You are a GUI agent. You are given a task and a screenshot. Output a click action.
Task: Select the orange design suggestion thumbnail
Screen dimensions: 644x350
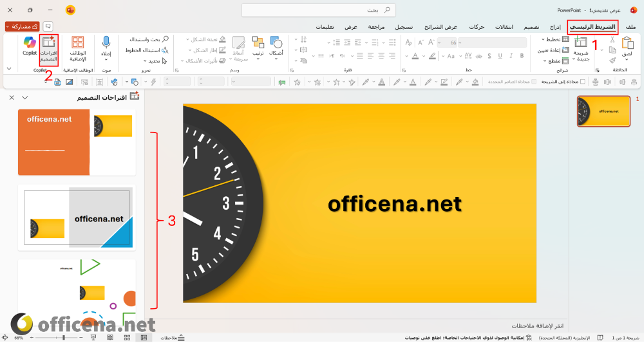click(x=77, y=142)
